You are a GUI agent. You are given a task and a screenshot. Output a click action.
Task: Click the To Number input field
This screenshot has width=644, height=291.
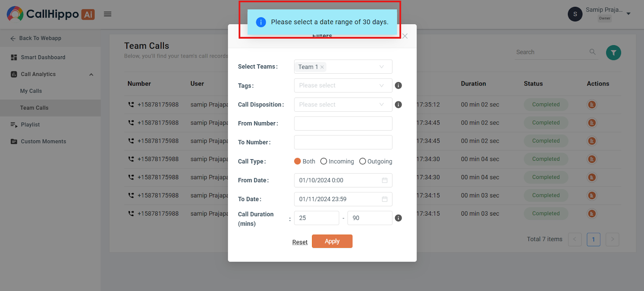coord(343,142)
